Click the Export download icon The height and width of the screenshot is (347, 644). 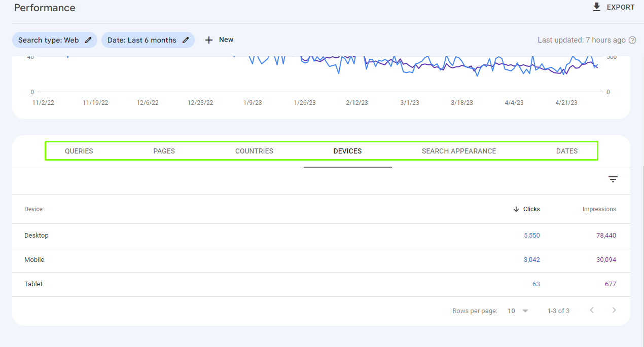597,7
